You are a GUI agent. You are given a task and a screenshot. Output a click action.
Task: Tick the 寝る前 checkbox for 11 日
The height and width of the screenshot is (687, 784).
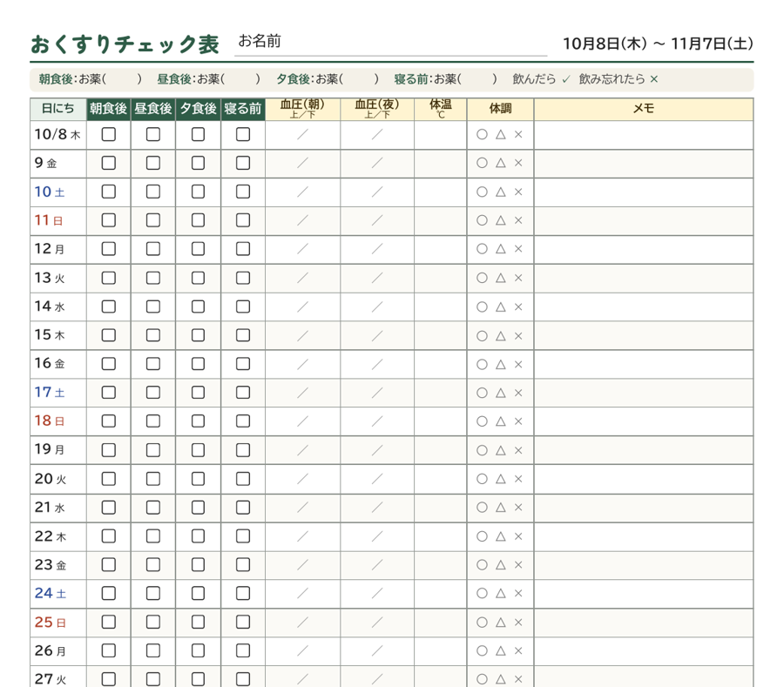(x=243, y=220)
